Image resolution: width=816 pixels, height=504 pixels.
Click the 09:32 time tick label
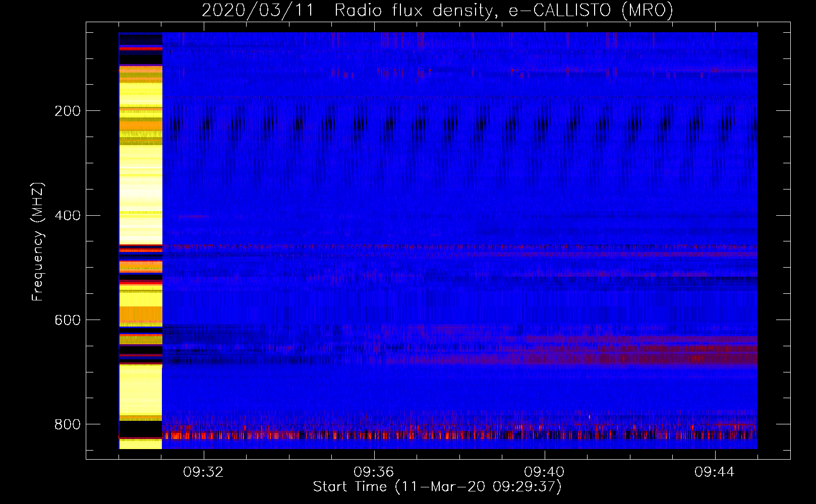203,472
